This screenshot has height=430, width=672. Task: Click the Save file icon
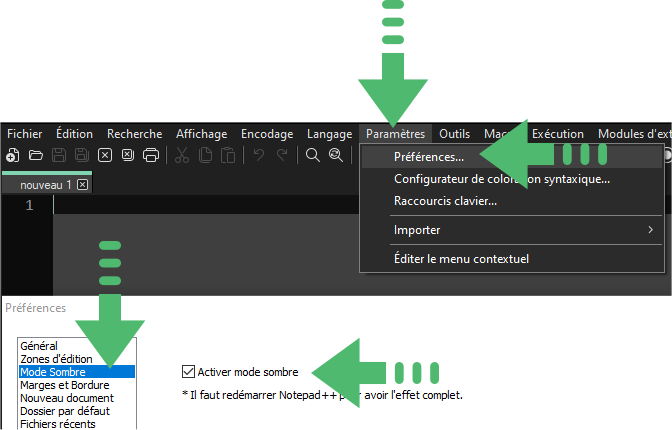click(59, 155)
